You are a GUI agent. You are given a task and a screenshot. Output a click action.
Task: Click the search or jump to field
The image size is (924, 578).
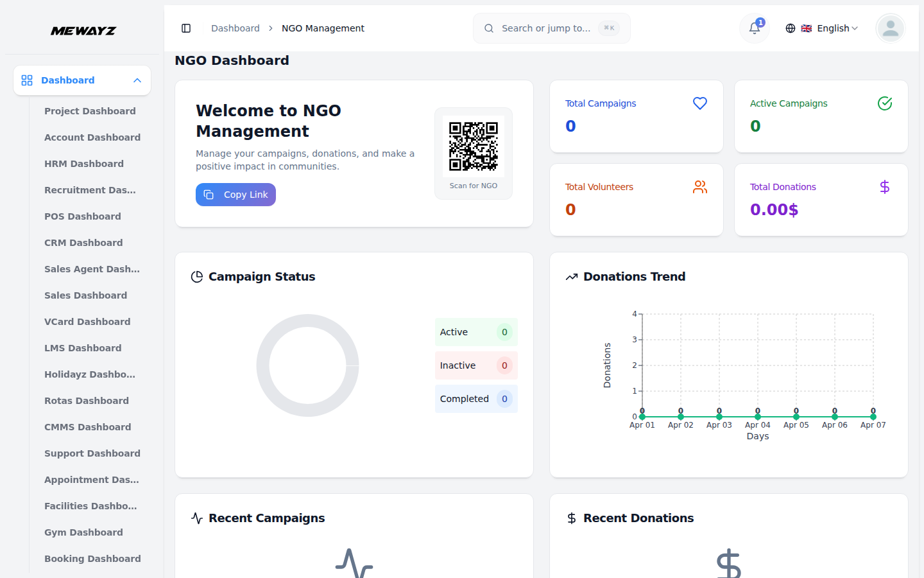point(552,28)
